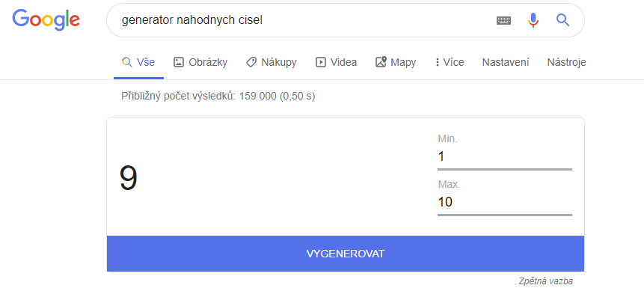
Task: Click the Videa play icon
Action: (x=321, y=62)
